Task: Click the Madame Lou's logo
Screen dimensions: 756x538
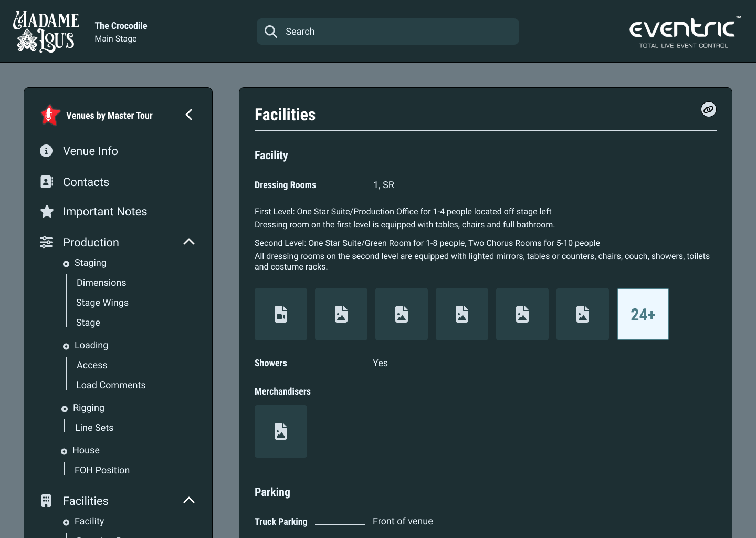Action: [46, 32]
